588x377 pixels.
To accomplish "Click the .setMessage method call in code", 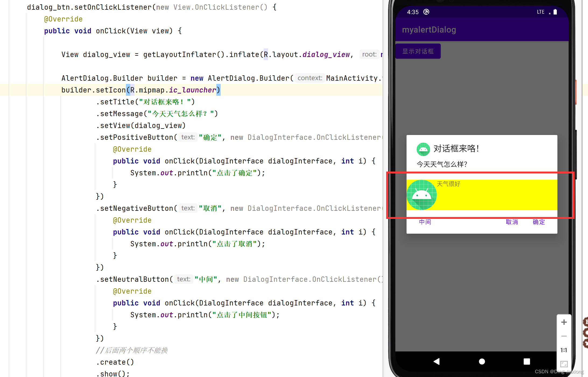I will pos(157,114).
